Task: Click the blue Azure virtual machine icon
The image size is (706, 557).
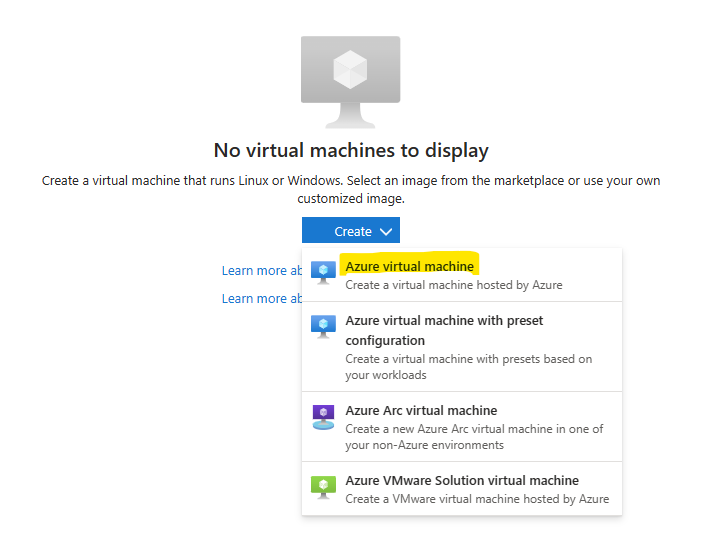Action: 323,273
